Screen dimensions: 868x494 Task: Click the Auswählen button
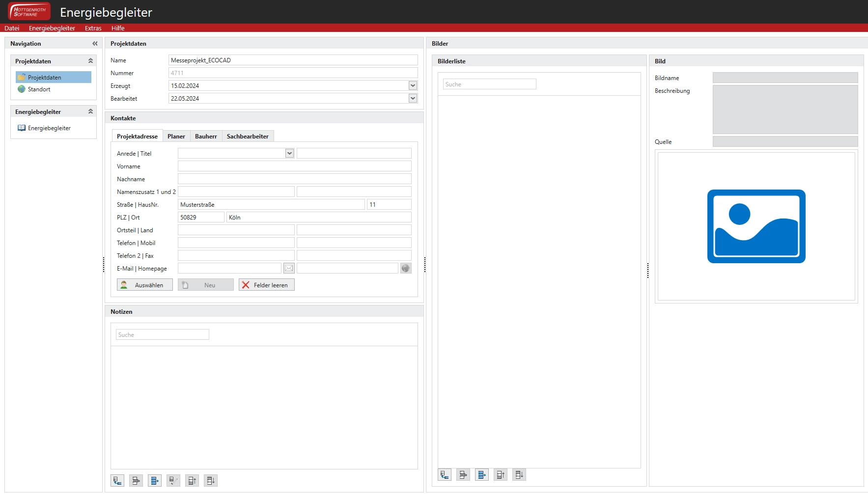coord(145,285)
